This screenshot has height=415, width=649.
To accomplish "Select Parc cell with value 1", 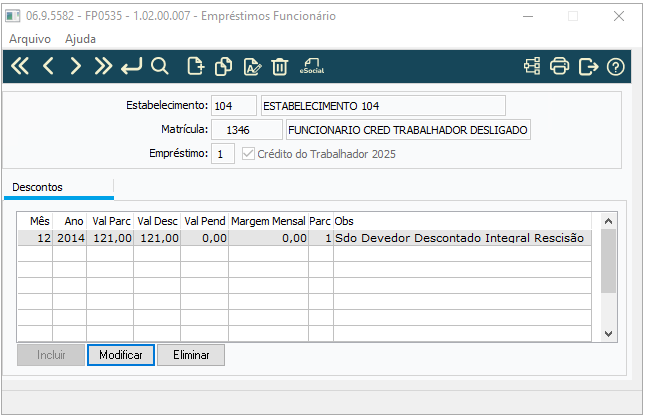I will [321, 238].
